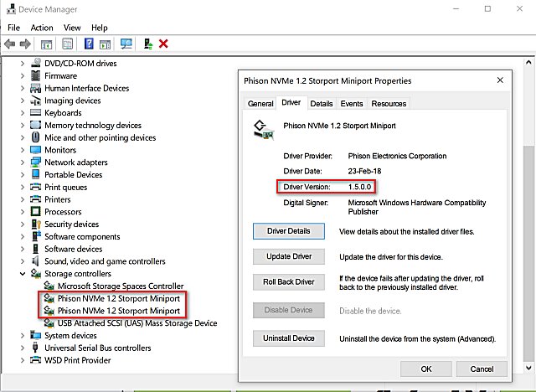Select the red X Uninstall device icon

[163, 44]
